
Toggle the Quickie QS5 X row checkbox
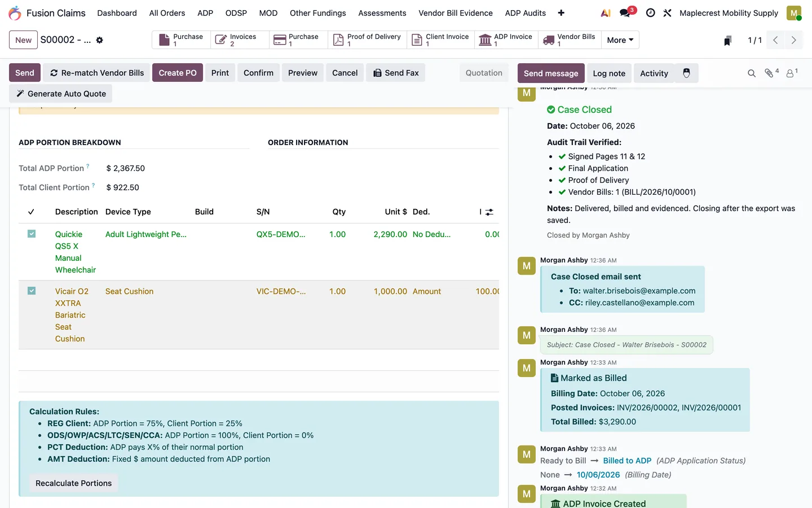(32, 234)
